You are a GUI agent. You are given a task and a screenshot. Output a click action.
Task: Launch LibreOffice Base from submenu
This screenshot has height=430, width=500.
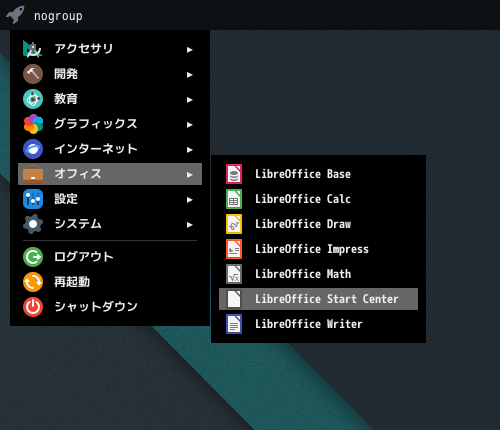tap(318, 174)
